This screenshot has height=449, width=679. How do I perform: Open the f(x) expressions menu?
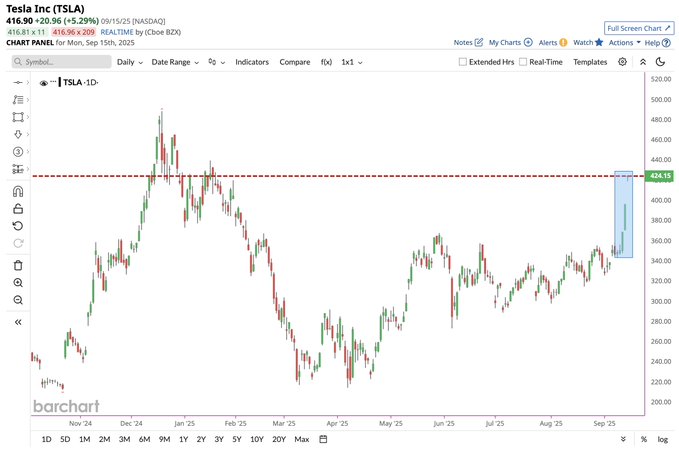tap(327, 62)
